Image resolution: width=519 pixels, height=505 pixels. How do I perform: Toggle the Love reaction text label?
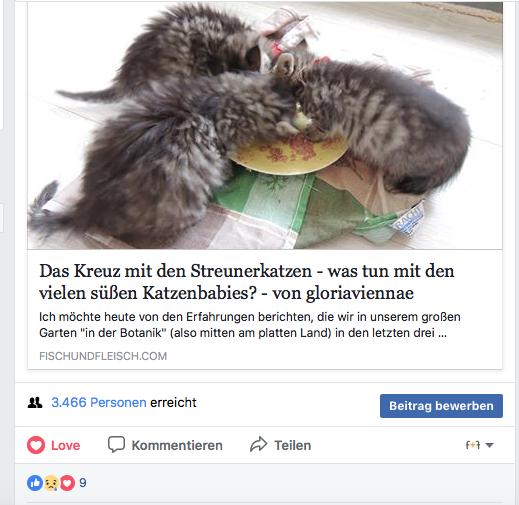point(65,445)
